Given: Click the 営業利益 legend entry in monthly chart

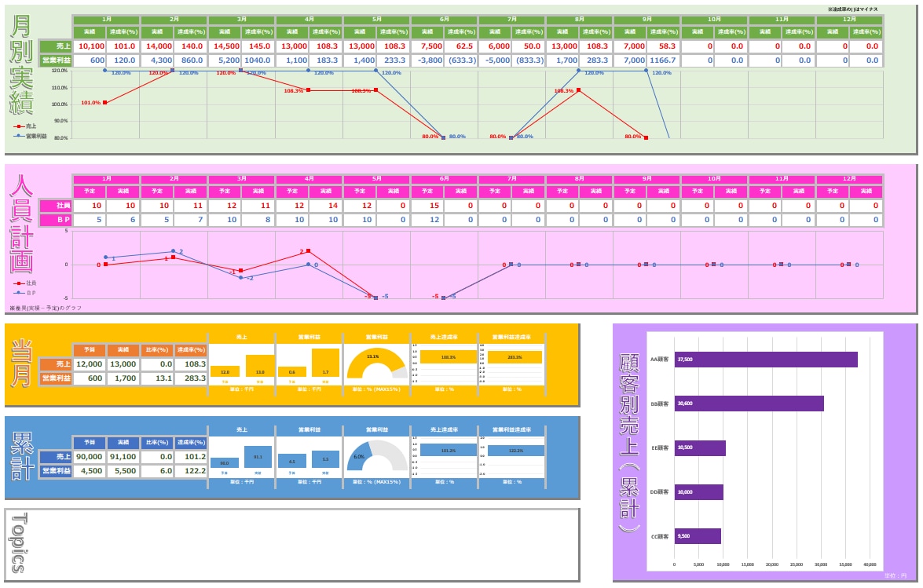Looking at the screenshot, I should click(x=29, y=136).
